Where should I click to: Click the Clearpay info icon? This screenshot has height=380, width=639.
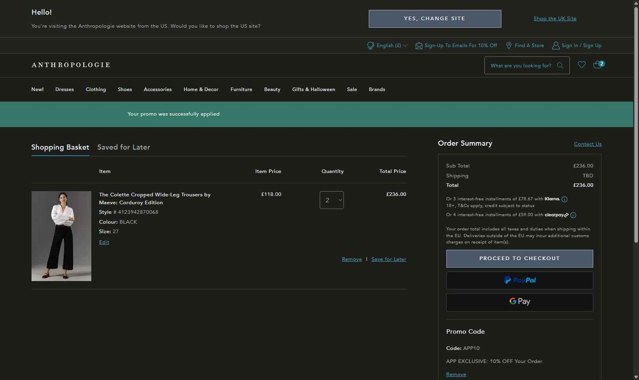[x=573, y=215]
